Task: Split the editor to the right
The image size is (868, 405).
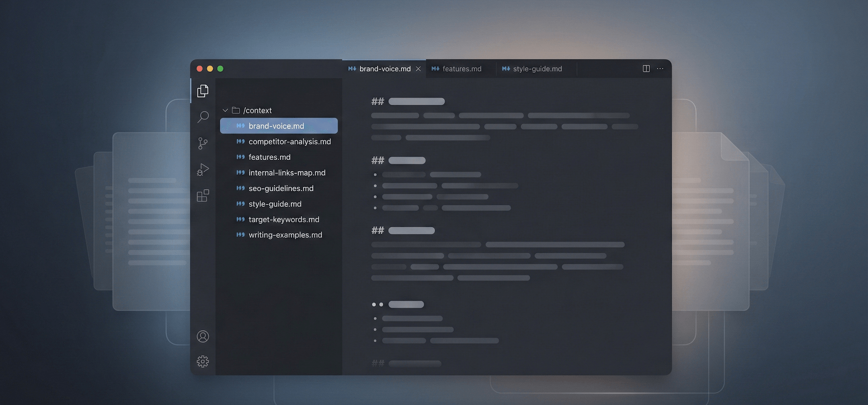Action: (646, 69)
